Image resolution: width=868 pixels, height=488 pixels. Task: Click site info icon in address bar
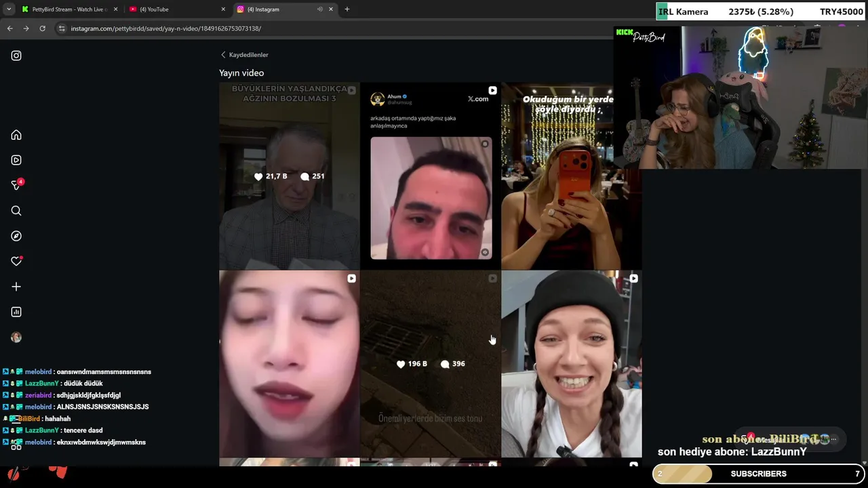[62, 28]
